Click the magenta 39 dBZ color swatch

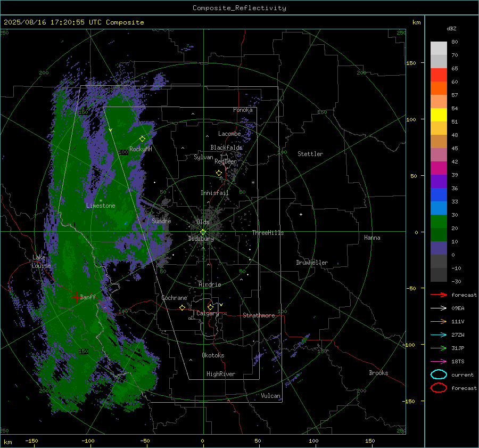[x=439, y=168]
